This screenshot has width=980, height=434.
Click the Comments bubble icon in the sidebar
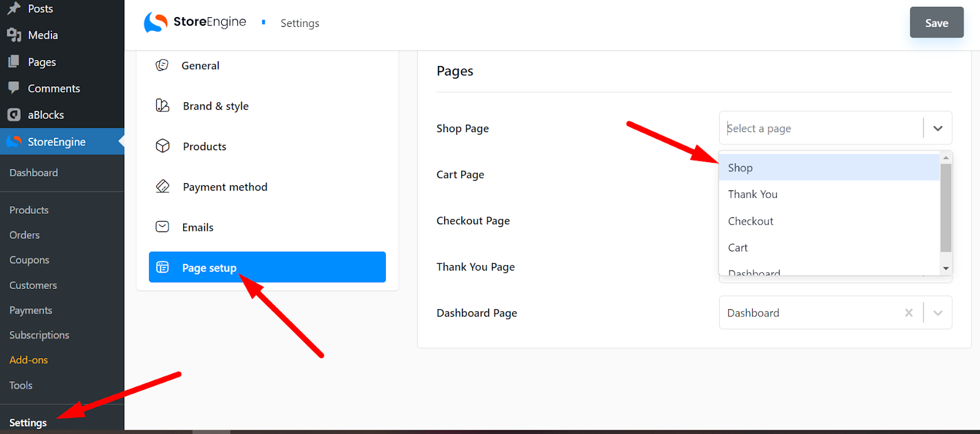(x=13, y=88)
